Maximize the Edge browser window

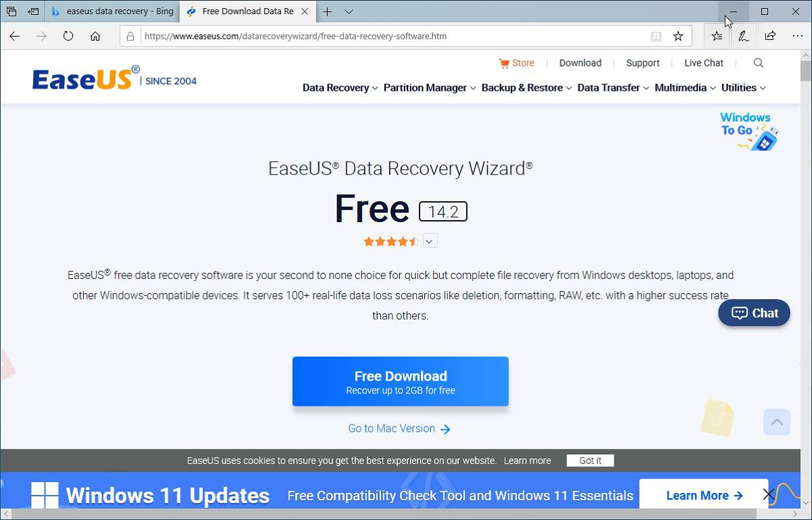pos(765,12)
